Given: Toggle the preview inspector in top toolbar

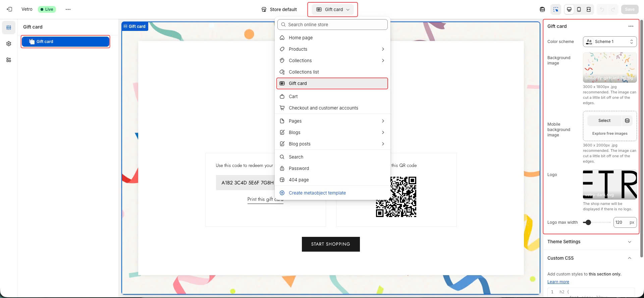Looking at the screenshot, I should click(556, 9).
